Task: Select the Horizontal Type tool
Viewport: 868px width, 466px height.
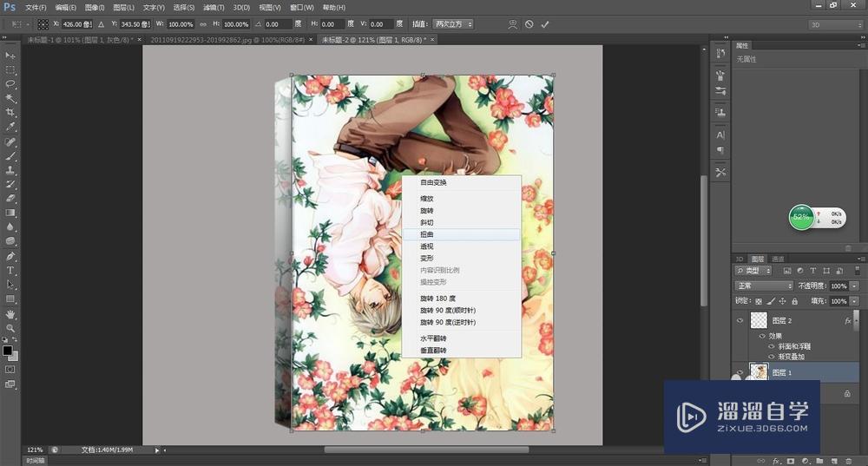Action: [x=10, y=270]
